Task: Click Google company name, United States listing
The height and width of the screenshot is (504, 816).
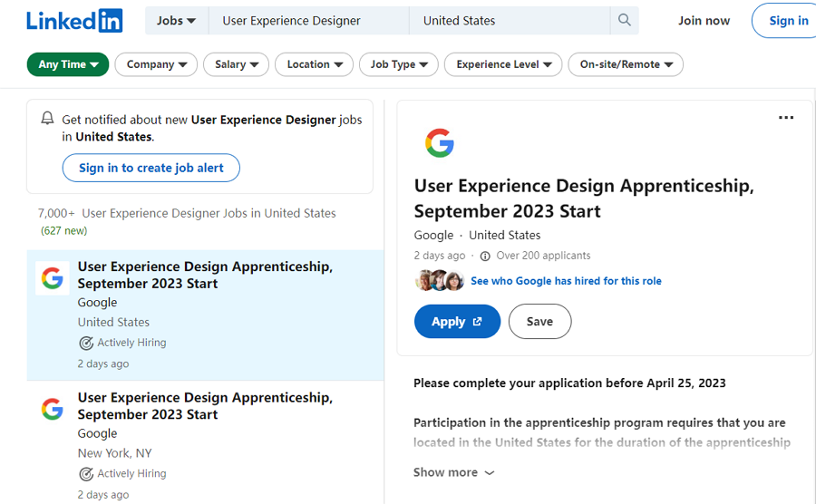Action: [x=97, y=303]
